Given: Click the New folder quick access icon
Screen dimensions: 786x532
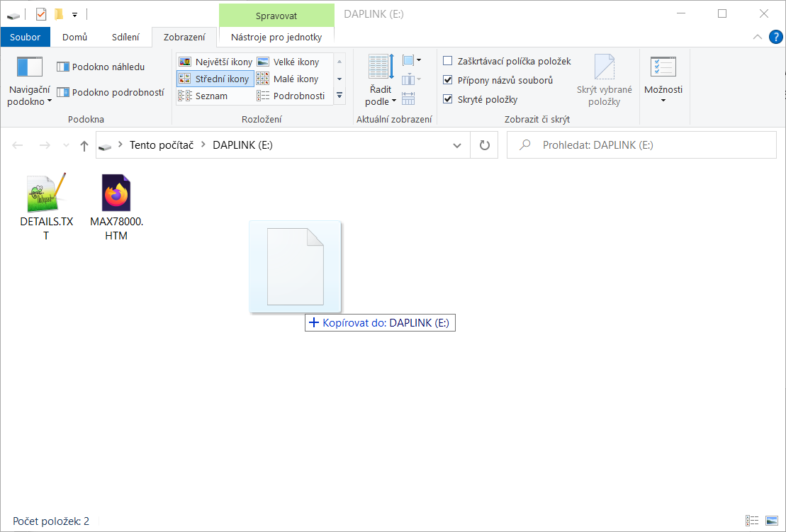Looking at the screenshot, I should point(59,15).
